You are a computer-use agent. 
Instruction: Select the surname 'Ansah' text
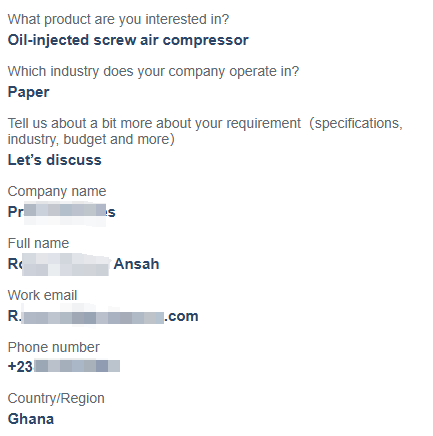[136, 264]
